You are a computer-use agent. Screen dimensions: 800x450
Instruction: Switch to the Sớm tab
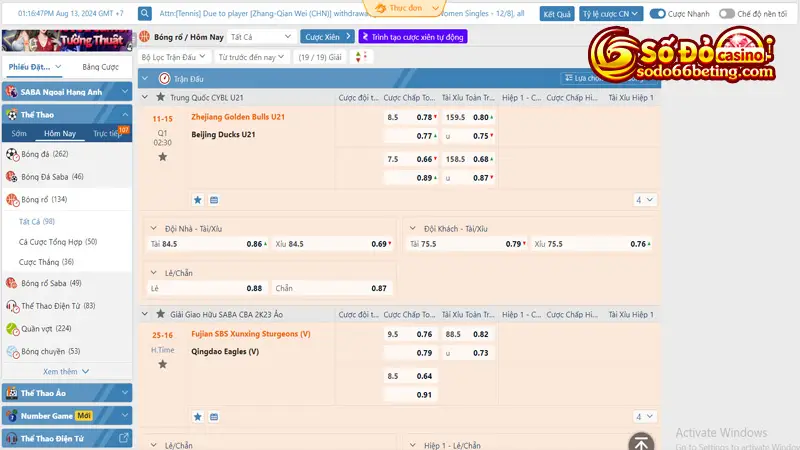[19, 133]
